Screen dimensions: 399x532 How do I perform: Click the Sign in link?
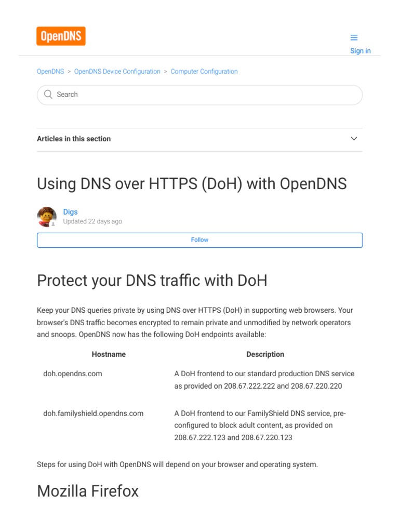click(360, 51)
